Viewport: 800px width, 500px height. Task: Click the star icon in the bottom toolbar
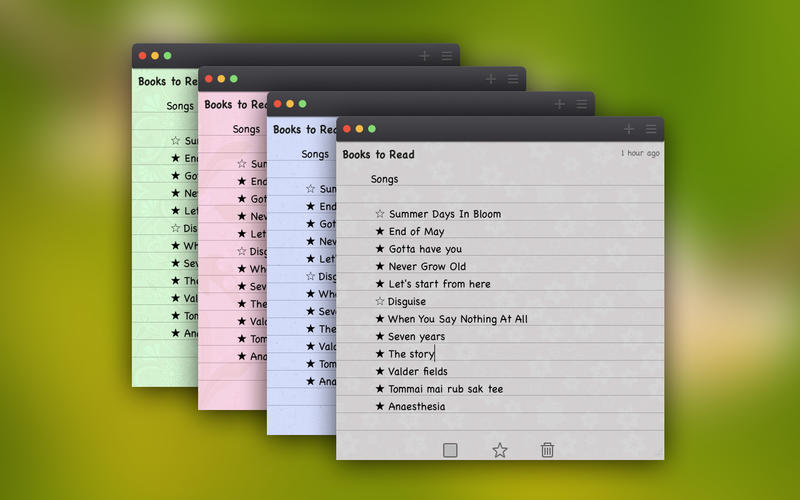[500, 450]
